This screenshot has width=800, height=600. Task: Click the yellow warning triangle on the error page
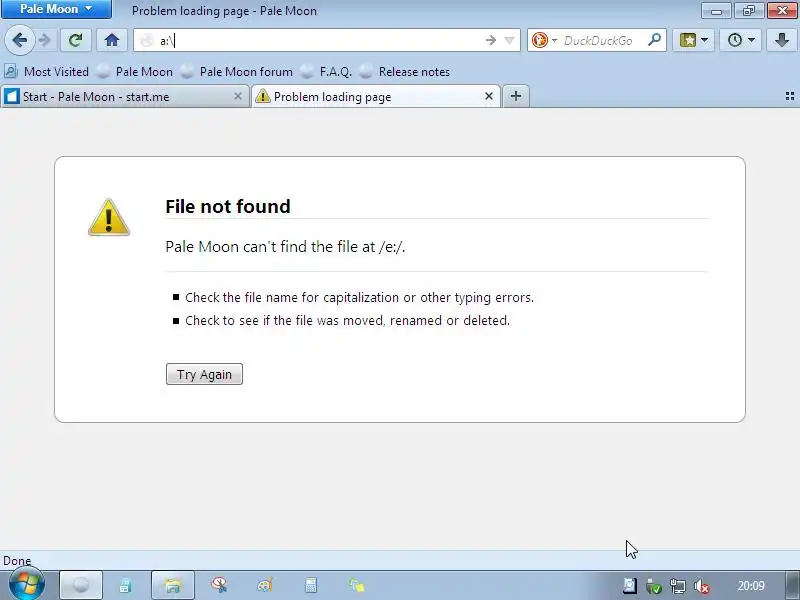click(x=109, y=218)
